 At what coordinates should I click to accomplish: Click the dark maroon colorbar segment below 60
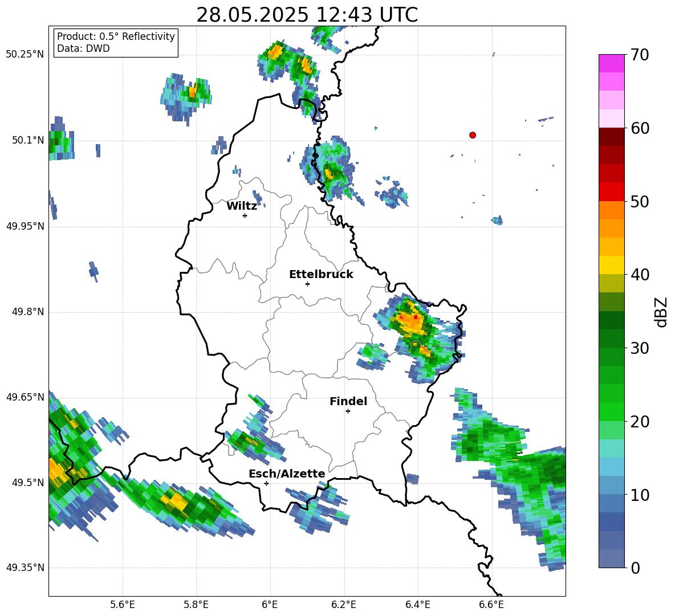coord(611,137)
